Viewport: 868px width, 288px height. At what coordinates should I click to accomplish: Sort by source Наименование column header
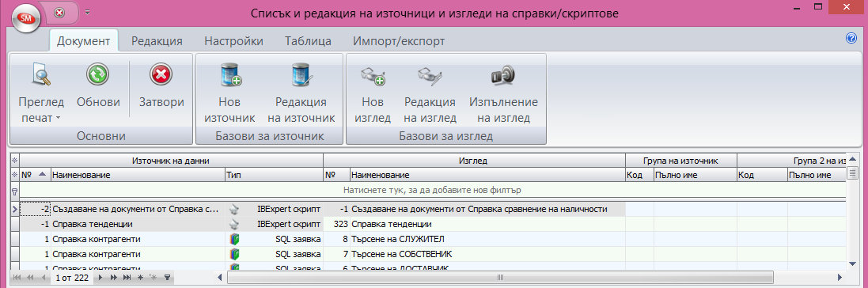pos(138,174)
